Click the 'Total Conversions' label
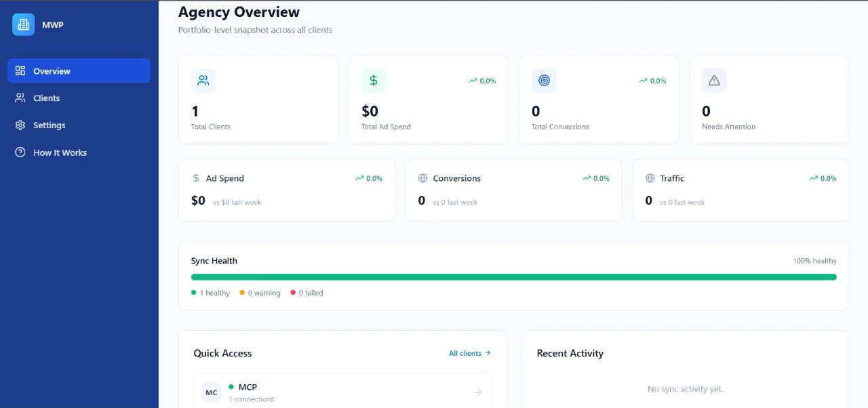 560,127
